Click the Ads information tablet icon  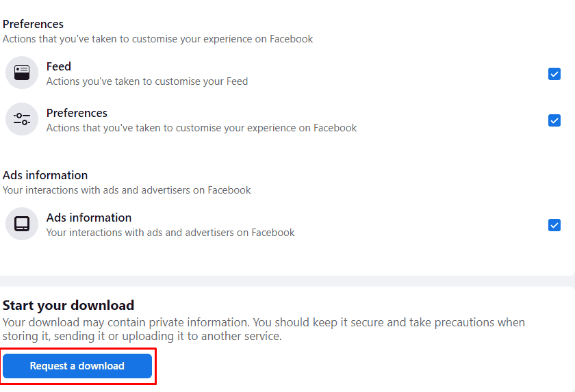[x=22, y=224]
